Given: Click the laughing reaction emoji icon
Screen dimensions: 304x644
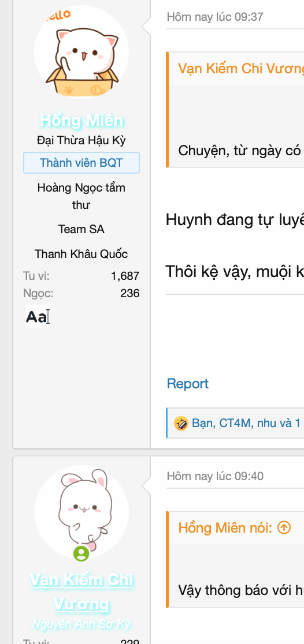Looking at the screenshot, I should point(181,423).
